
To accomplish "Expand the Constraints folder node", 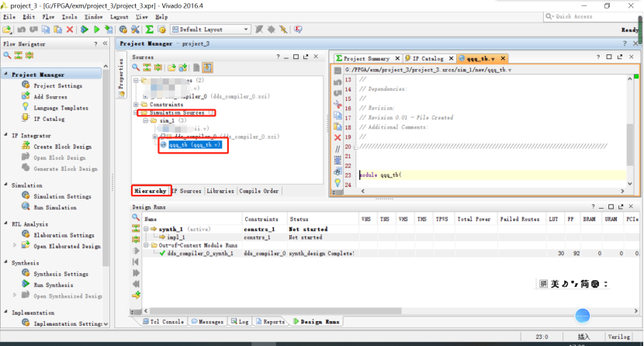I will tap(136, 105).
